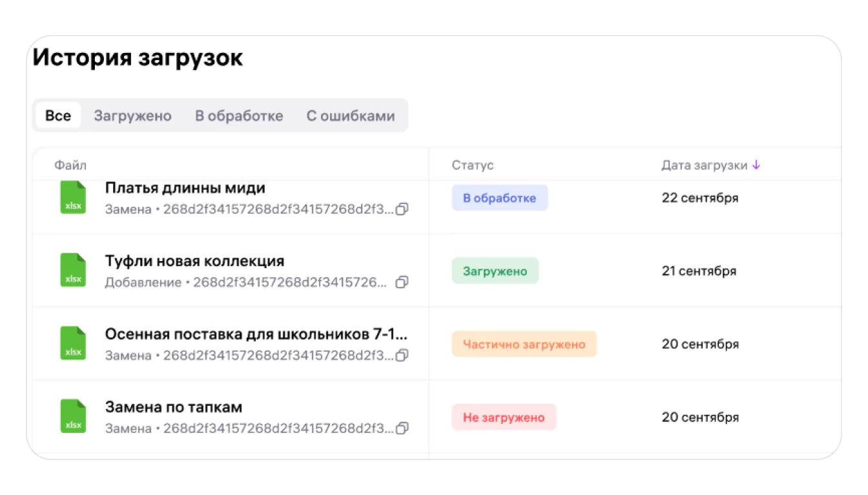Click xlsx icon for Осенная поставка row

click(x=73, y=343)
